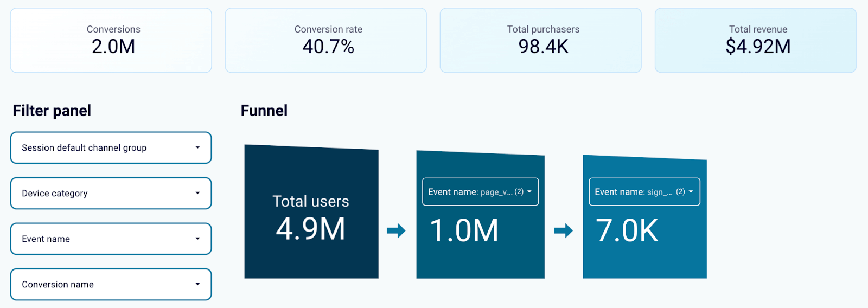Screen dimensions: 868x308
Task: Click the Funnel section heading
Action: [x=264, y=111]
